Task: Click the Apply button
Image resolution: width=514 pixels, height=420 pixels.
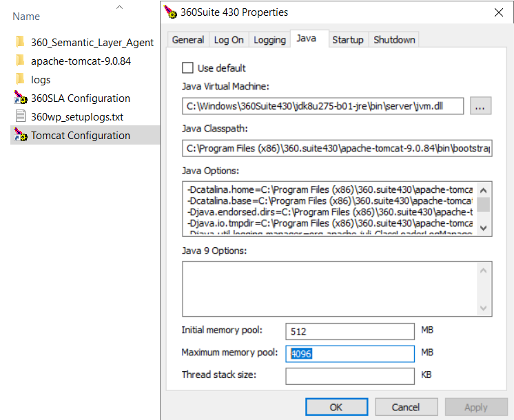Action: [475, 407]
